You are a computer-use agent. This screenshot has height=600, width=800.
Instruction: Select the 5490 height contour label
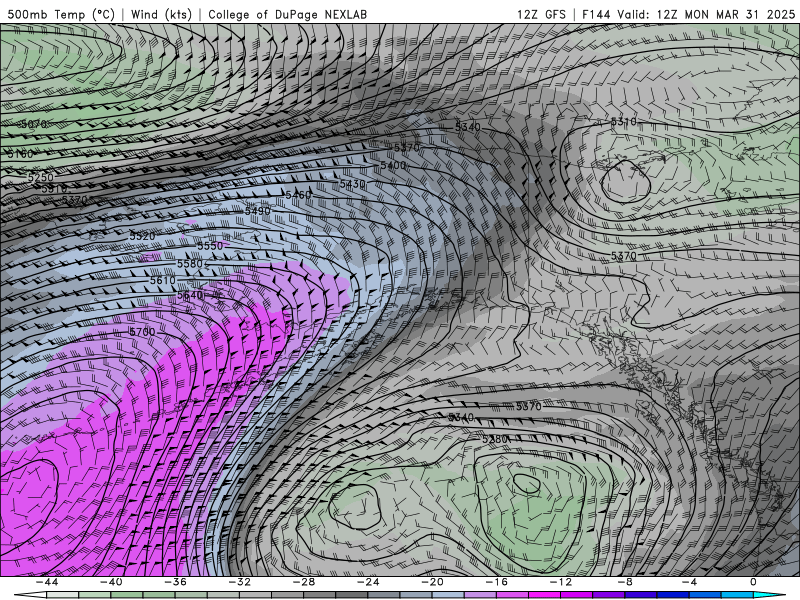pos(258,211)
